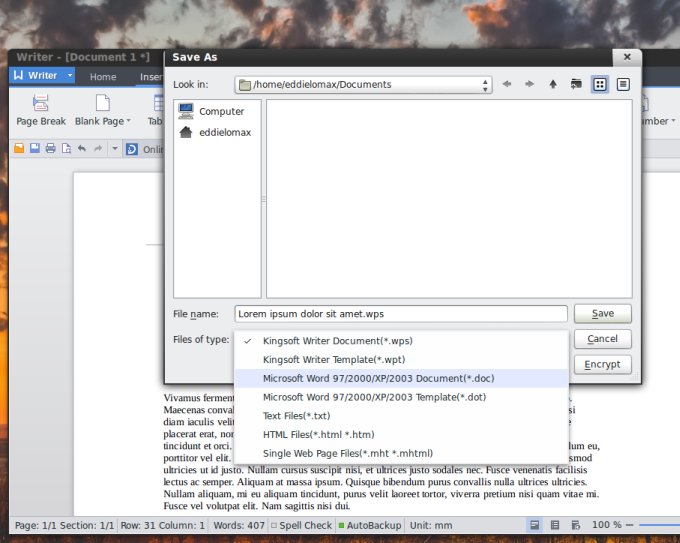Click the Online templates icon in toolbar
Image resolution: width=680 pixels, height=543 pixels.
pyautogui.click(x=131, y=149)
